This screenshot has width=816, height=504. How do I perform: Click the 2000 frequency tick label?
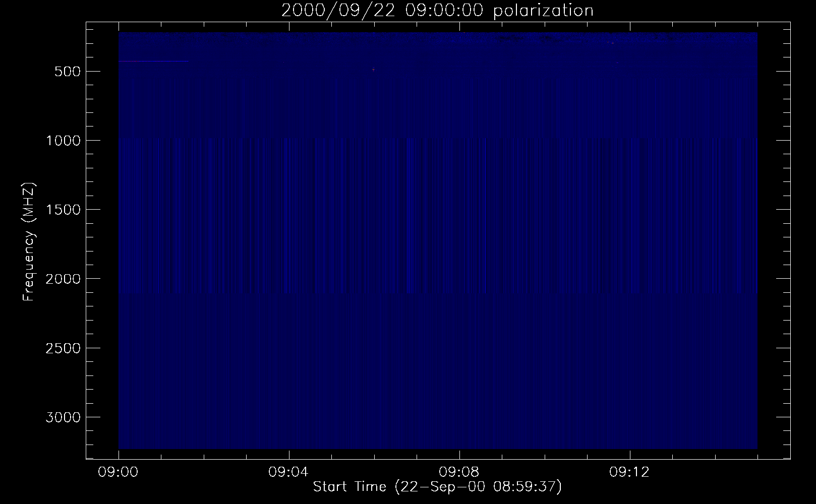pos(63,279)
